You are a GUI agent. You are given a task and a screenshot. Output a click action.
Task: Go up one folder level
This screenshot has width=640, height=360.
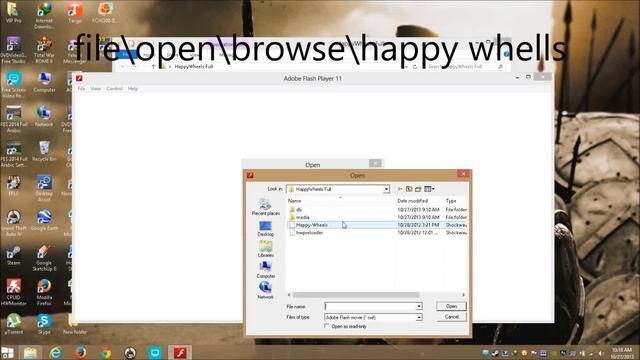tap(409, 189)
